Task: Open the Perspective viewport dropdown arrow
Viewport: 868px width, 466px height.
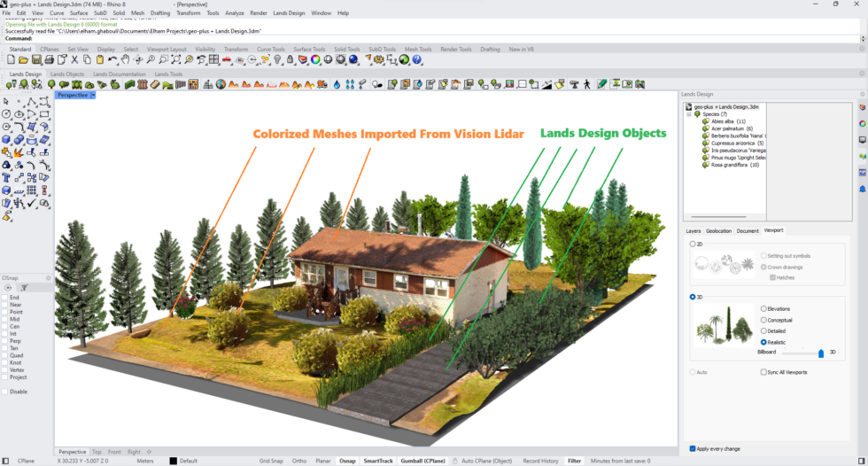Action: pos(93,95)
